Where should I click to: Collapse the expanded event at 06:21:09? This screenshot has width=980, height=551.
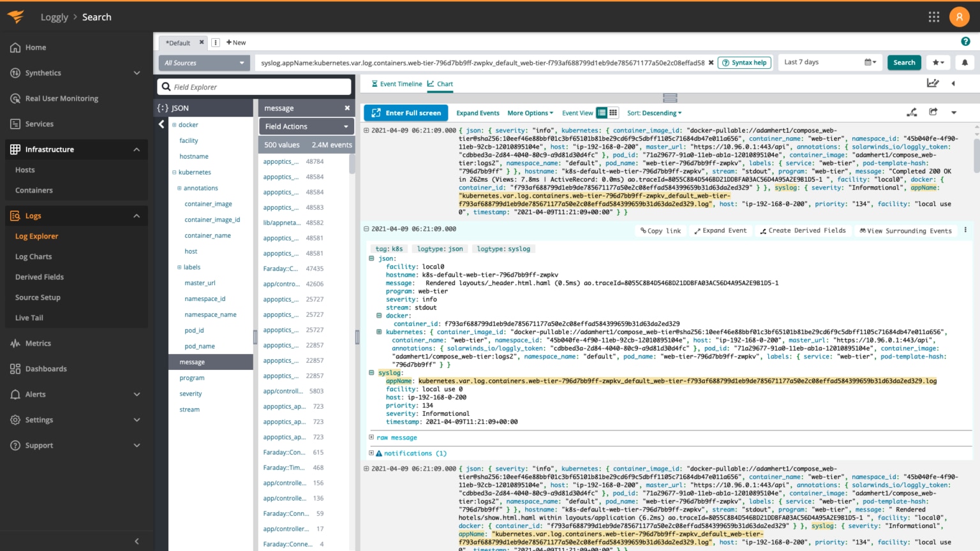(x=366, y=229)
